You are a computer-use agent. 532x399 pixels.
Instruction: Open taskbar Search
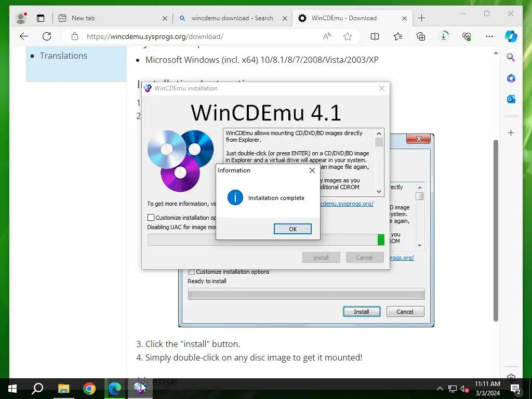37,389
